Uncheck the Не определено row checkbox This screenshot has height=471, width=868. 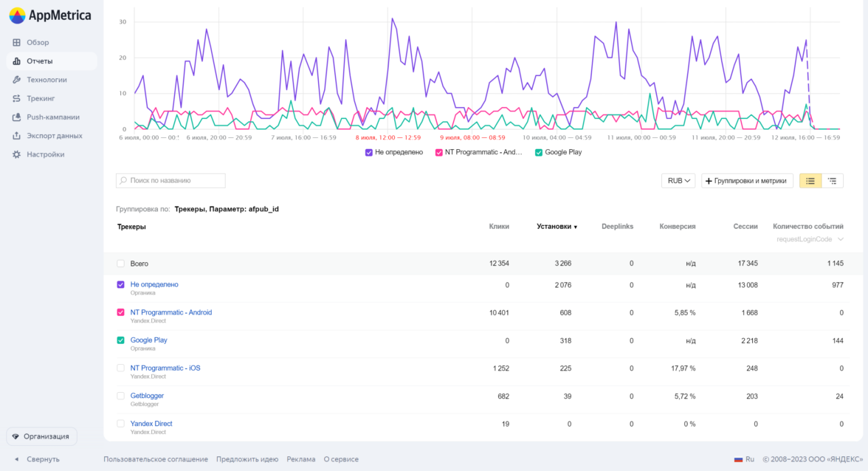coord(121,285)
